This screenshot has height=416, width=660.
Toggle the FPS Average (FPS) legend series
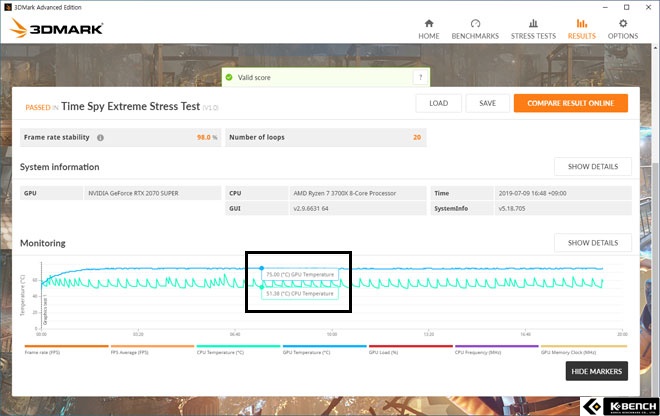pos(152,350)
